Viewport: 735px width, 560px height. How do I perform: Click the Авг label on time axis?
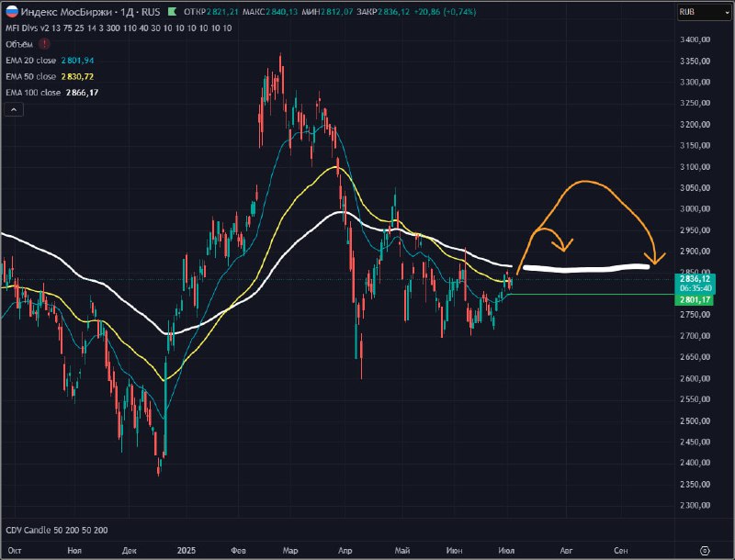click(x=566, y=551)
